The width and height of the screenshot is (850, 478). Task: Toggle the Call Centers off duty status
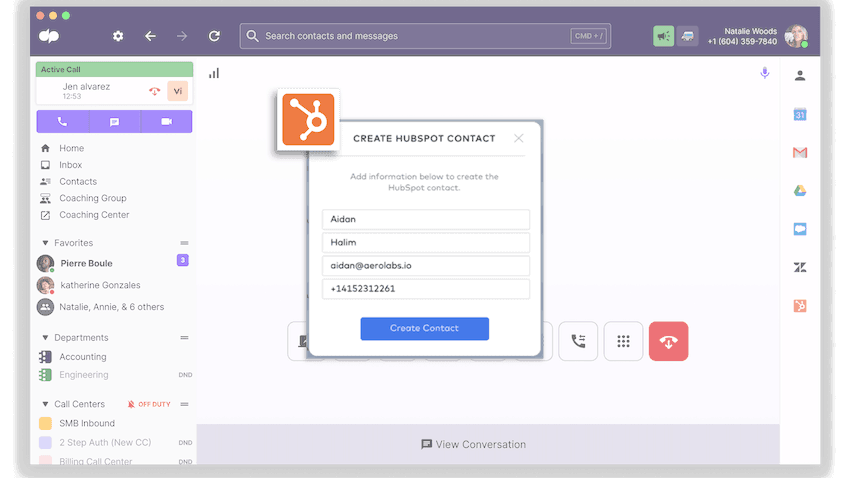click(149, 404)
